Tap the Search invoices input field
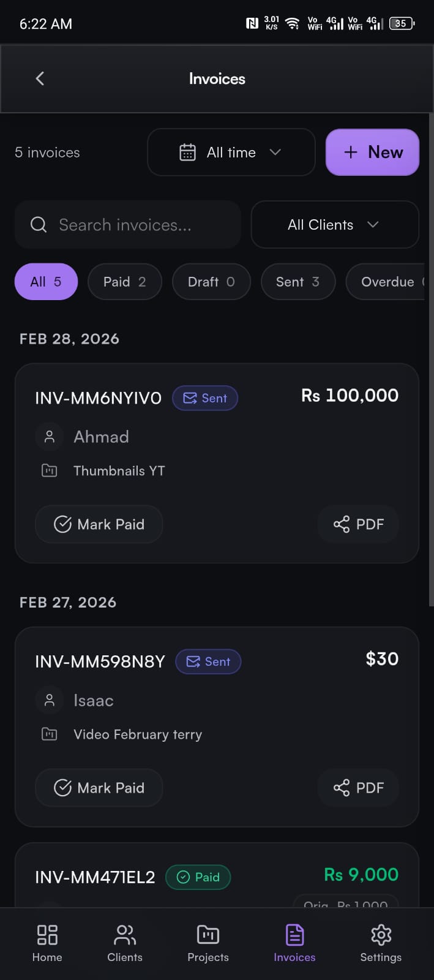The height and width of the screenshot is (980, 434). pos(128,225)
